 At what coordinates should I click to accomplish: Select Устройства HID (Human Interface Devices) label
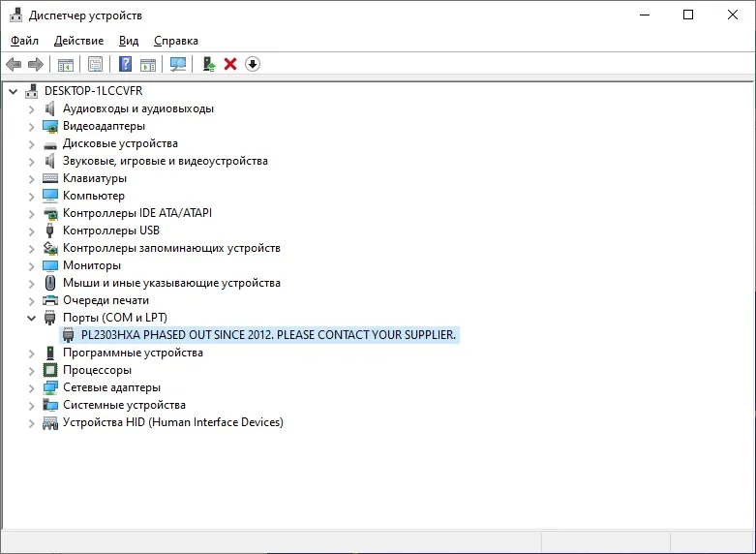point(173,422)
